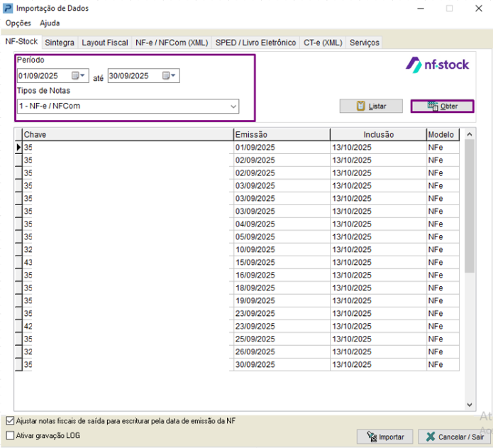Switch to SPED / Livro Eletrônico tab
Screen dimensions: 493x448
255,43
